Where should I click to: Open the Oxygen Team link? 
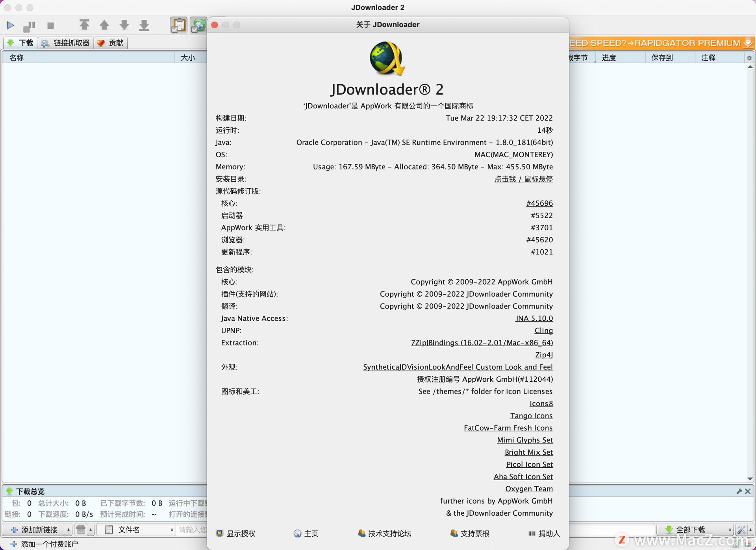529,489
